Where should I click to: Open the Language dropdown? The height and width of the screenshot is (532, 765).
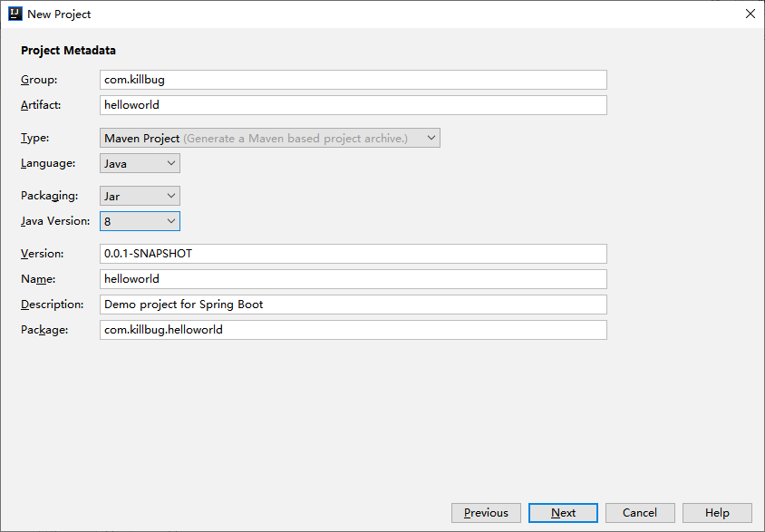(168, 163)
